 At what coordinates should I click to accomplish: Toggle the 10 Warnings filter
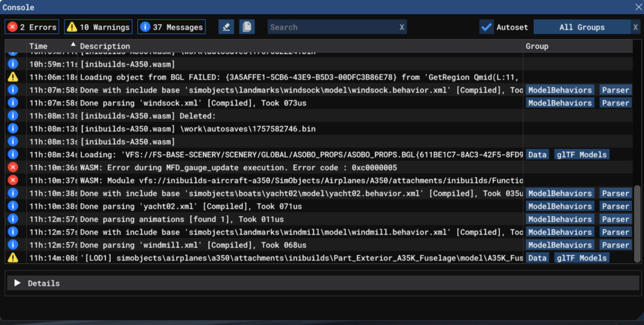click(x=98, y=27)
